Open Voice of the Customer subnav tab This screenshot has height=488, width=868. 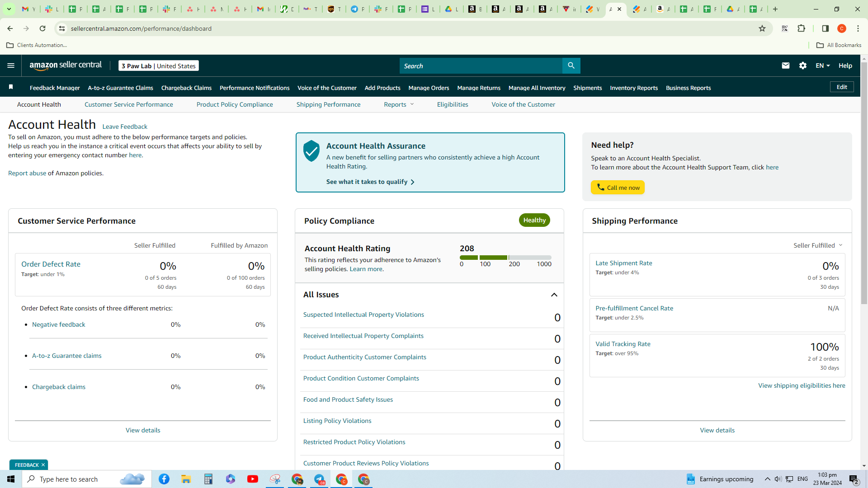524,104
